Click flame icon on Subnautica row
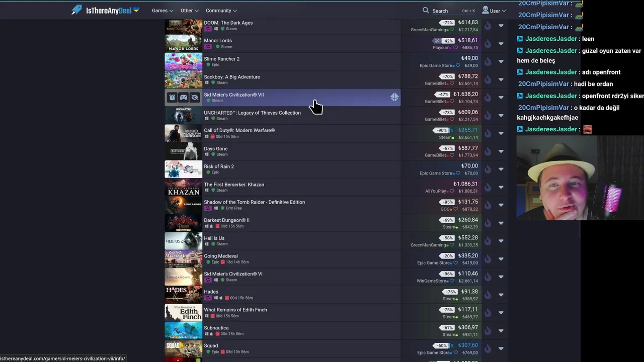 pyautogui.click(x=488, y=330)
